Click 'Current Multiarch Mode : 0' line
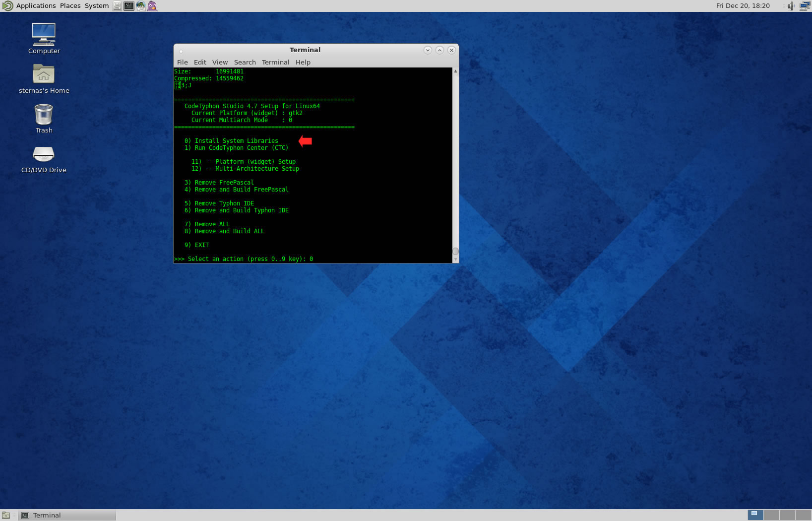The image size is (812, 521). tap(242, 120)
